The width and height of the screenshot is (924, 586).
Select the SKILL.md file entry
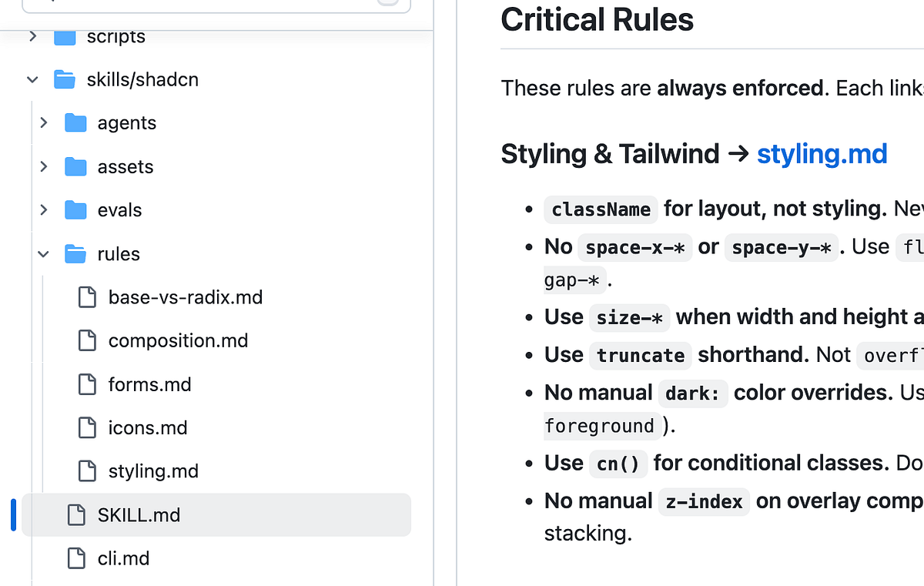pos(216,514)
